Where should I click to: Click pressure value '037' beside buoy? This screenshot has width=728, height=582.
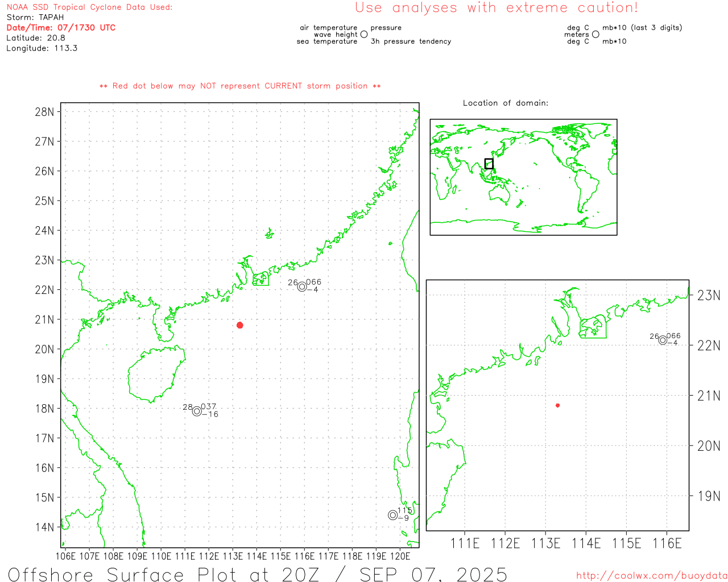209,407
